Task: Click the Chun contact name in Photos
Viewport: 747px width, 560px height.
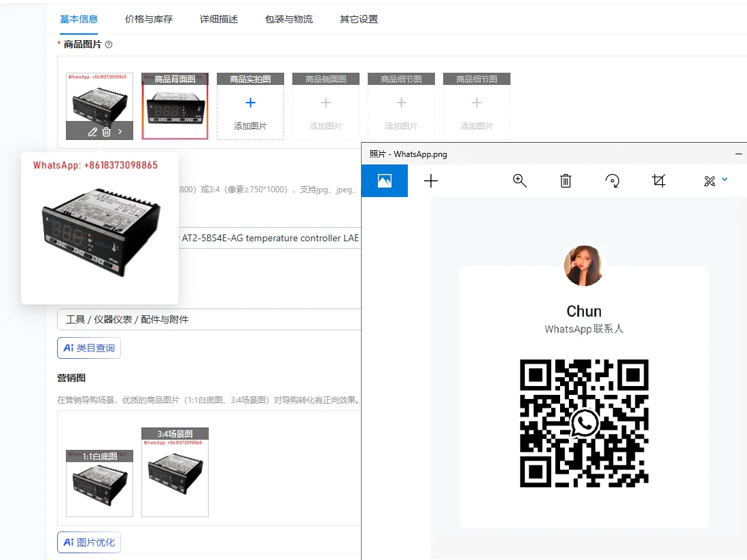Action: pos(584,311)
